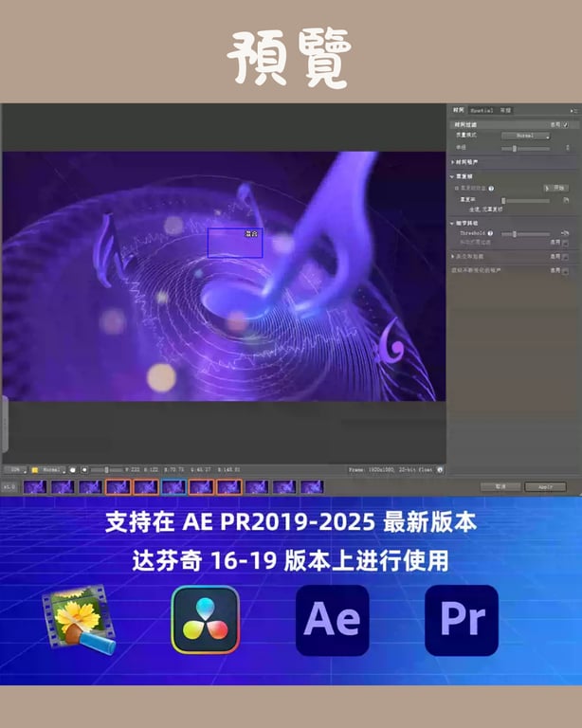Click the Threshold slider
Screen dimensions: 582x728
[x=525, y=234]
